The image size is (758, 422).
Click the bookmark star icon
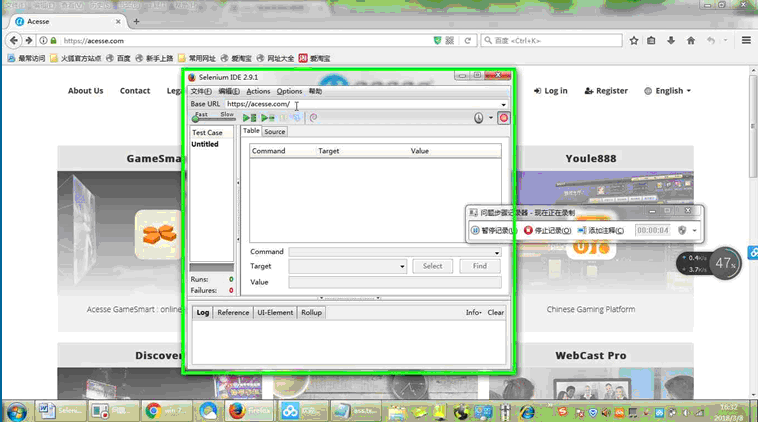pyautogui.click(x=634, y=41)
